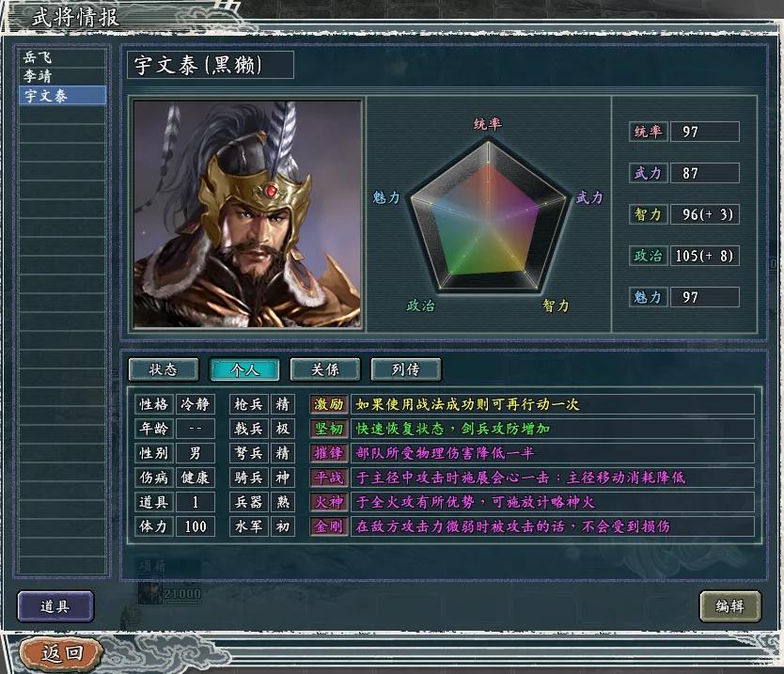784x674 pixels.
Task: Click the 魅力 value 97
Action: point(704,297)
